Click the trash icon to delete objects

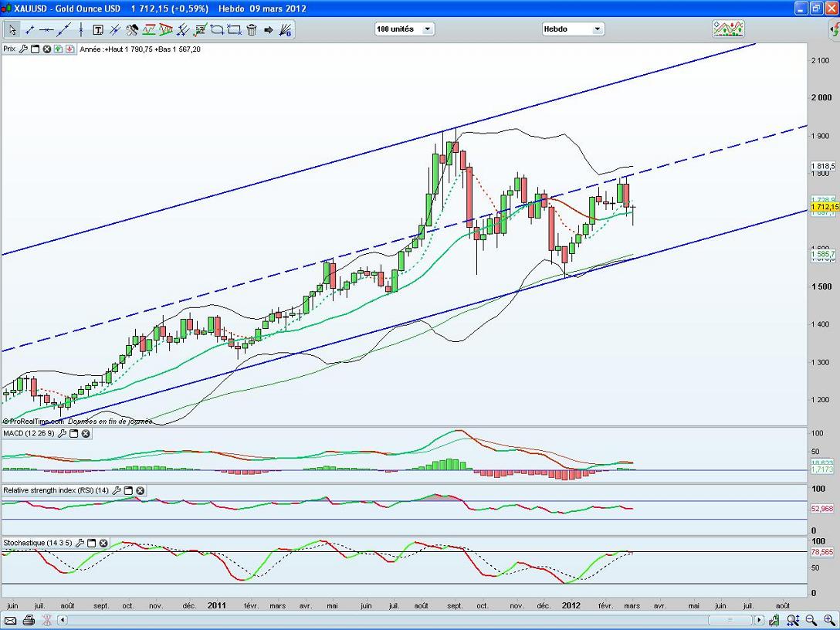coord(251,30)
